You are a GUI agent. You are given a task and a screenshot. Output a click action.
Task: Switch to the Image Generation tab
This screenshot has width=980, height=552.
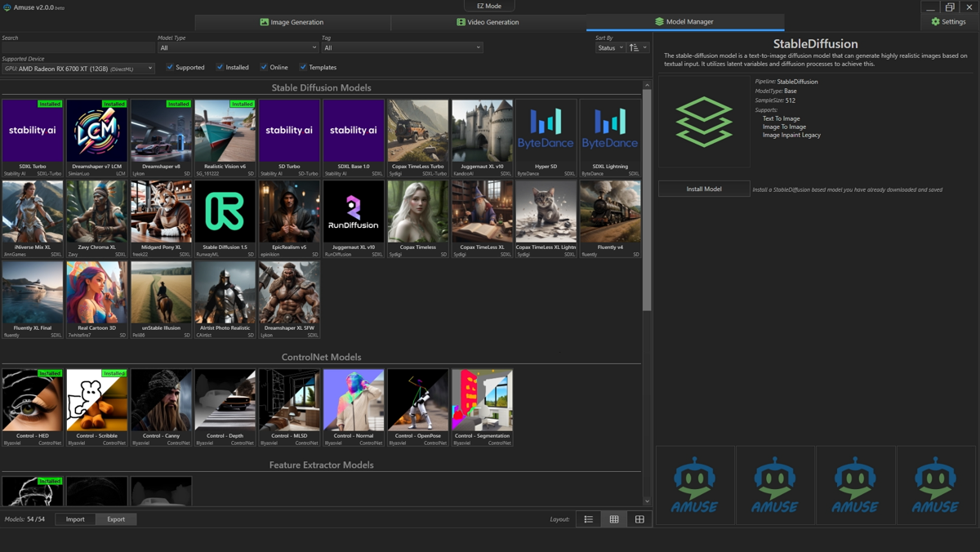(292, 22)
